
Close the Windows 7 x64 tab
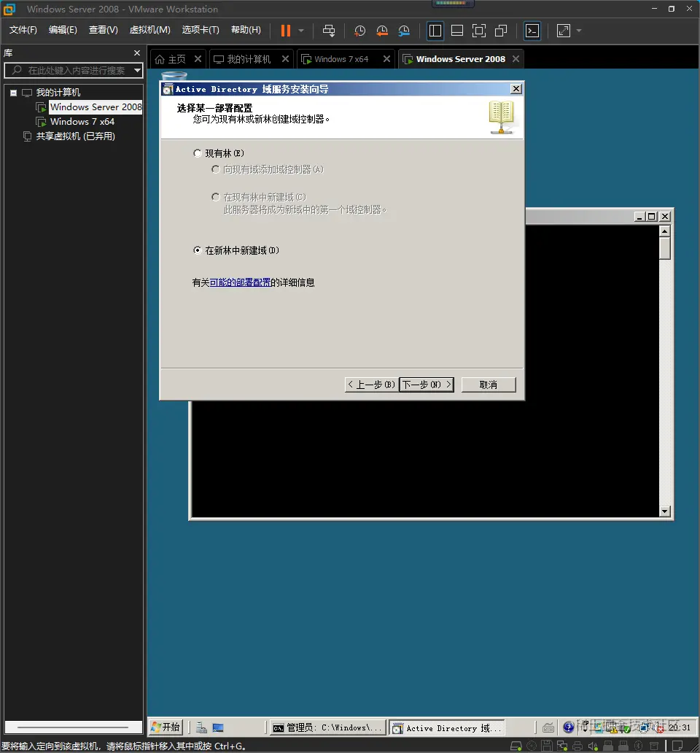tap(386, 58)
